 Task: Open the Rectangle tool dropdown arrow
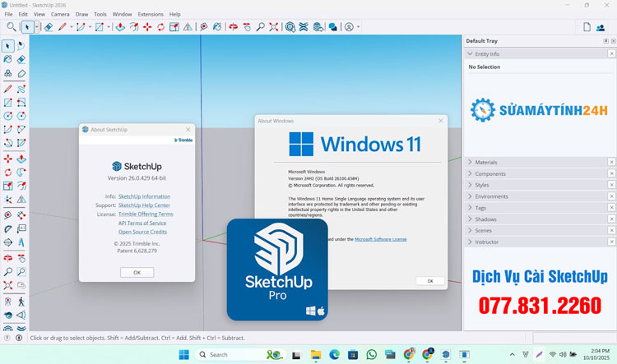pyautogui.click(x=109, y=27)
